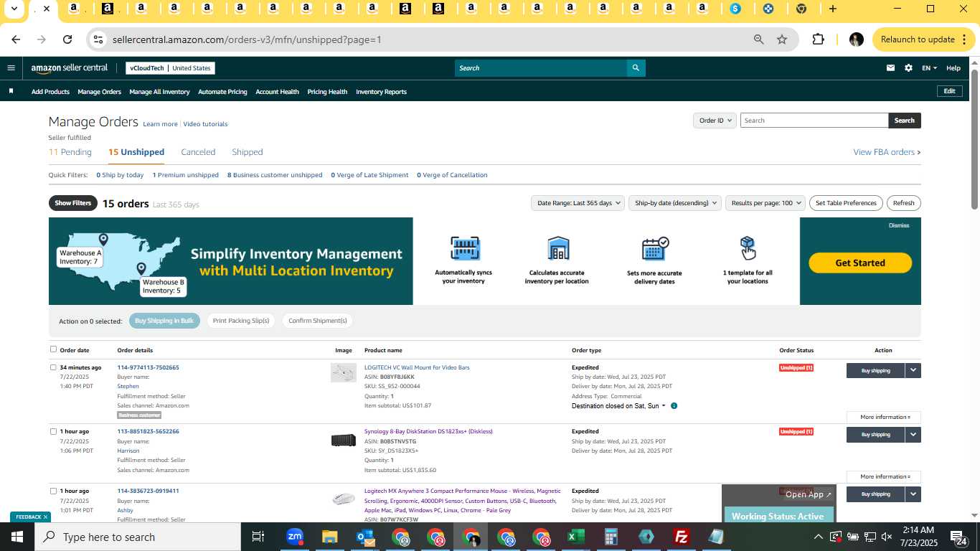
Task: Open order 114-9774113-7502665 details link
Action: [x=148, y=367]
